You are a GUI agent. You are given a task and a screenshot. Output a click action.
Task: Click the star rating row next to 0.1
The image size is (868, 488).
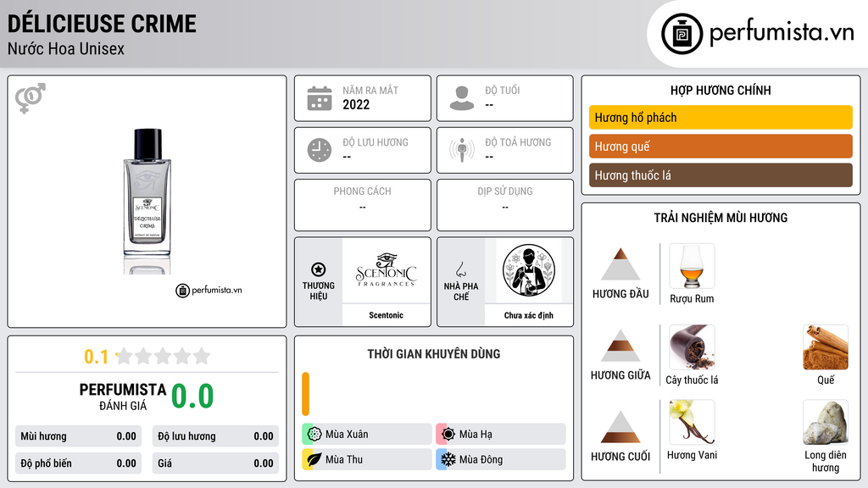click(x=163, y=356)
